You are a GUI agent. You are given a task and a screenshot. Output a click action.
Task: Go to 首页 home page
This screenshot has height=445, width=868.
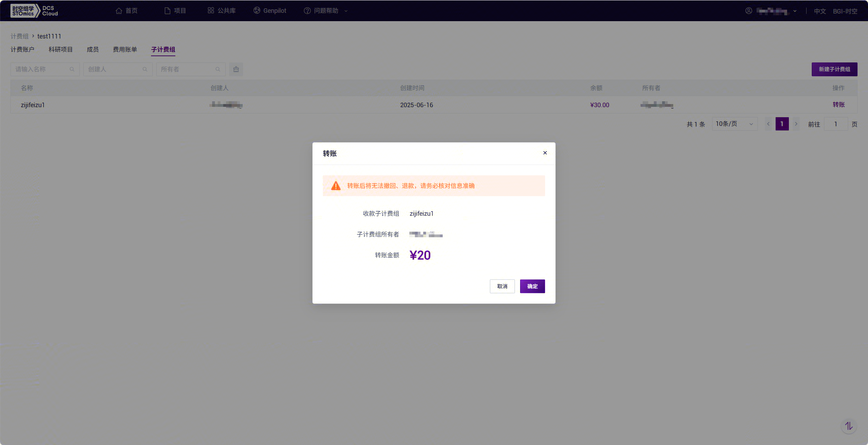[127, 11]
